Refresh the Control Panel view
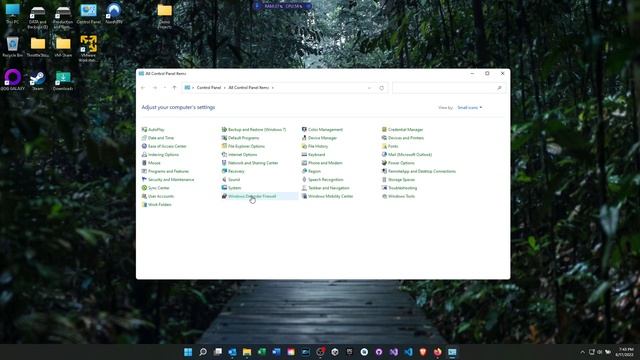The height and width of the screenshot is (360, 640). click(x=382, y=88)
